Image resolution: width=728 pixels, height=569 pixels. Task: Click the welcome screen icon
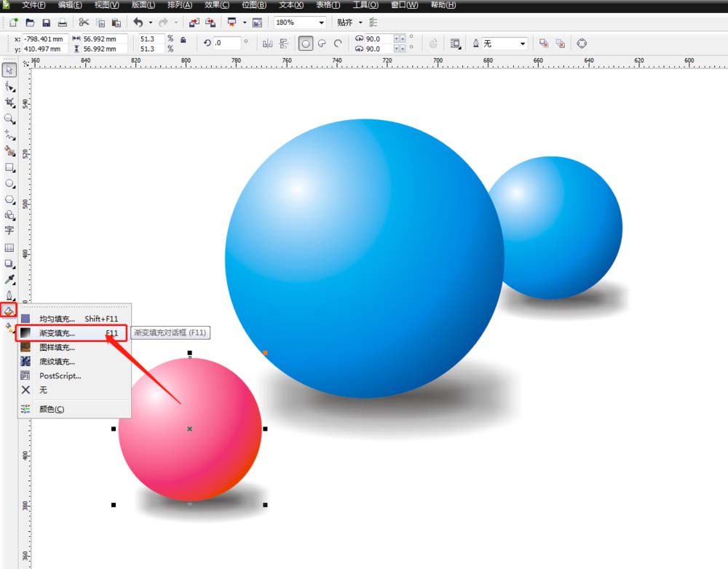coord(257,23)
